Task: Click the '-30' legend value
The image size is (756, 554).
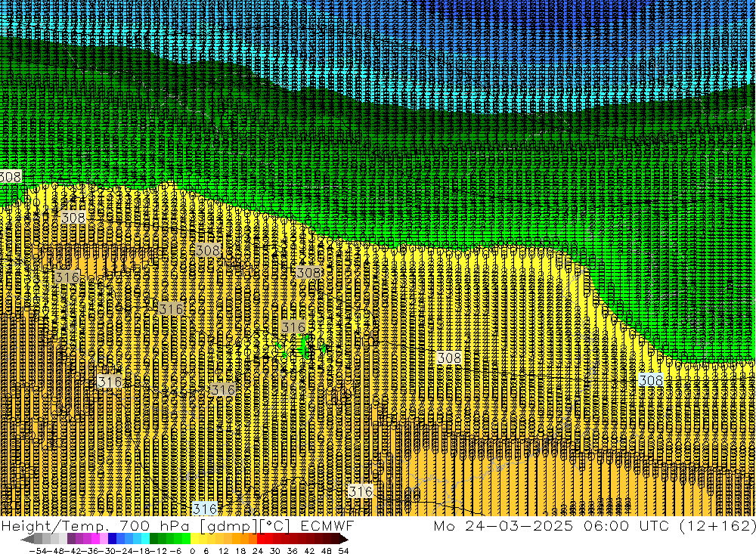Action: click(x=107, y=551)
